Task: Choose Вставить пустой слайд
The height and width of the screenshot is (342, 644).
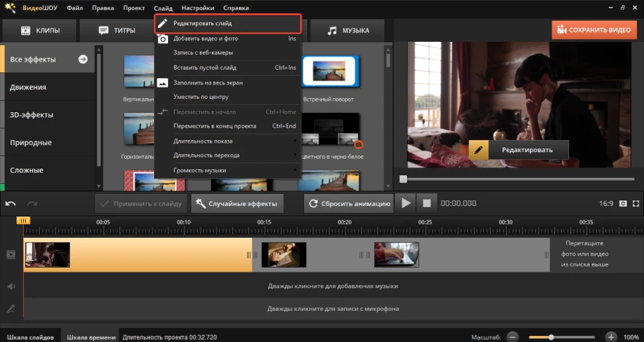Action: pos(228,68)
